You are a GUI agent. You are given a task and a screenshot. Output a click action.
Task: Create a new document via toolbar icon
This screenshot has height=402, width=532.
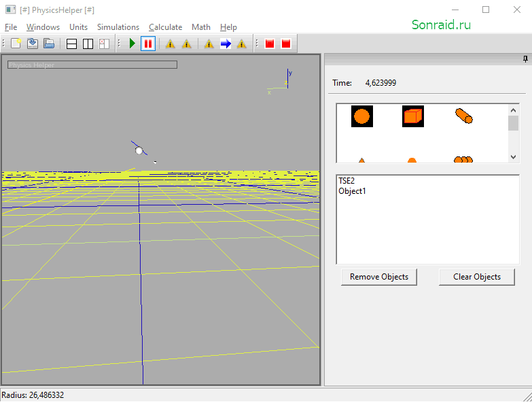pos(16,44)
